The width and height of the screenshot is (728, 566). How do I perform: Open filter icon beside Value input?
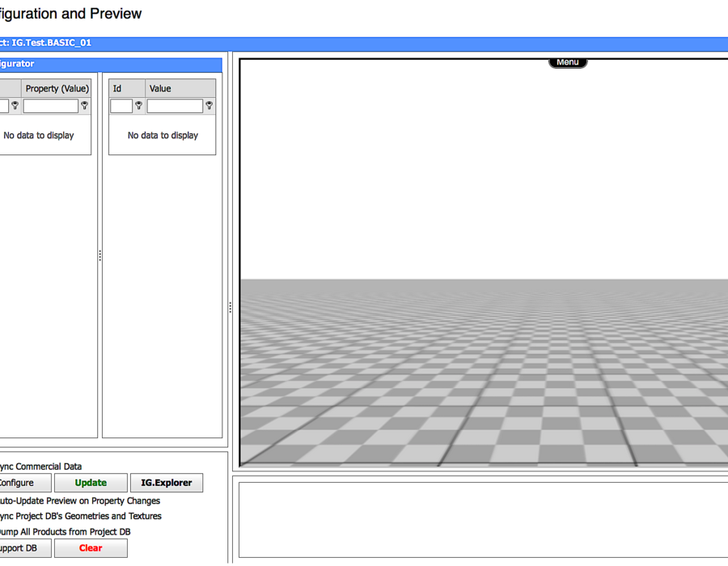click(210, 106)
